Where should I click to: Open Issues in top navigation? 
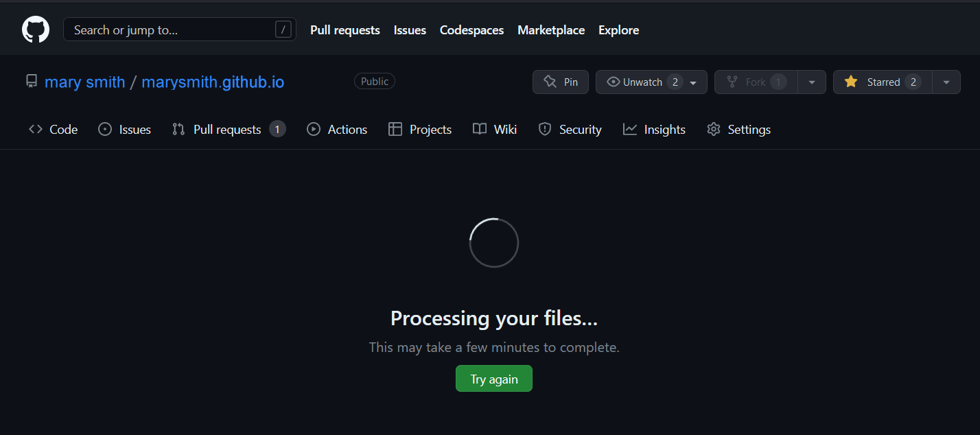[410, 30]
